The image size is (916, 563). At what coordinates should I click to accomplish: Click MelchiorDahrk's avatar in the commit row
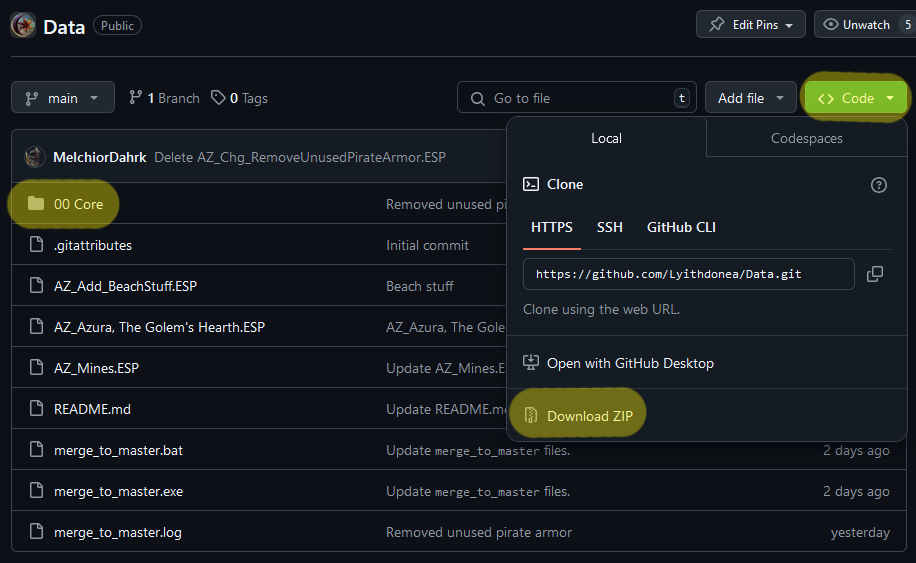click(34, 157)
